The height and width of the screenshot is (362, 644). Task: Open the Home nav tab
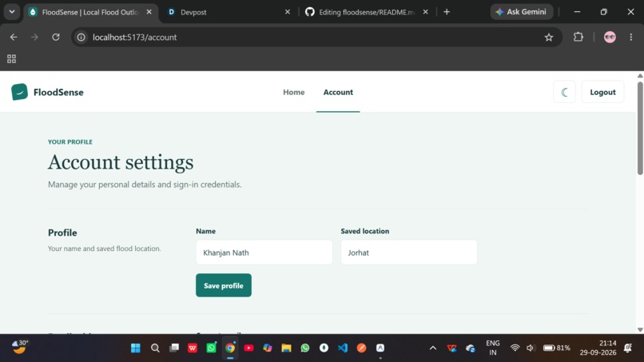pos(294,92)
